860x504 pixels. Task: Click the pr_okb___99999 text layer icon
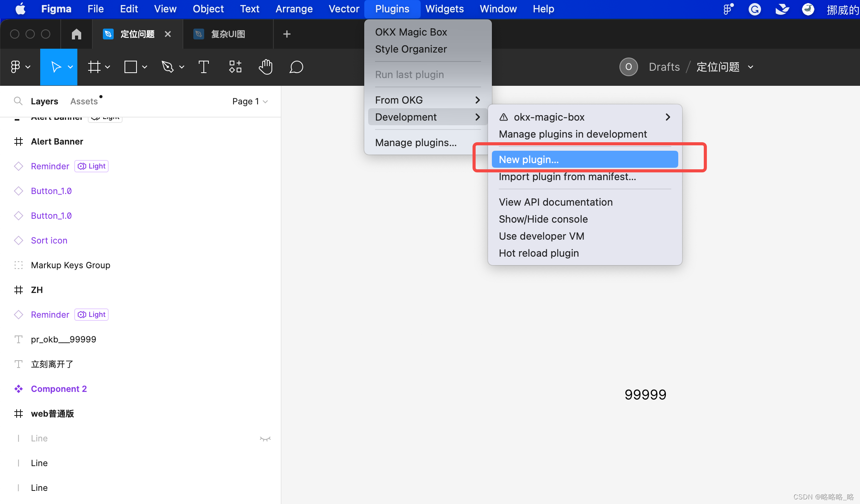[19, 339]
